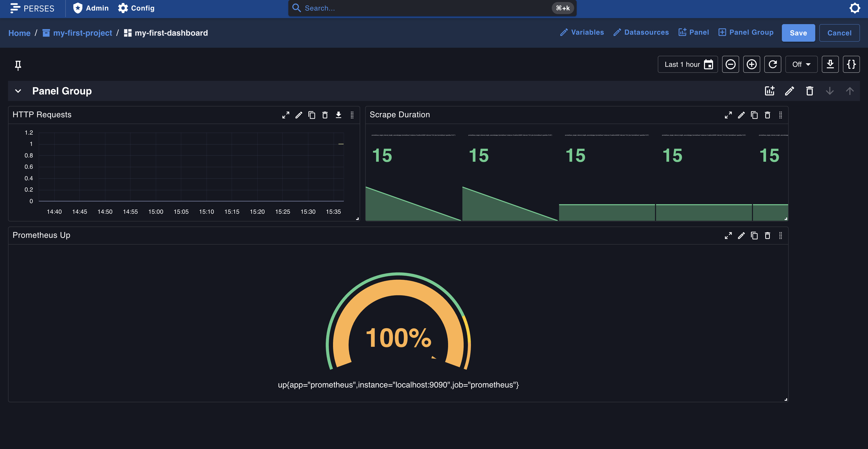Expand Prometheus Up panel to full view
This screenshot has height=449, width=868.
[x=728, y=236]
